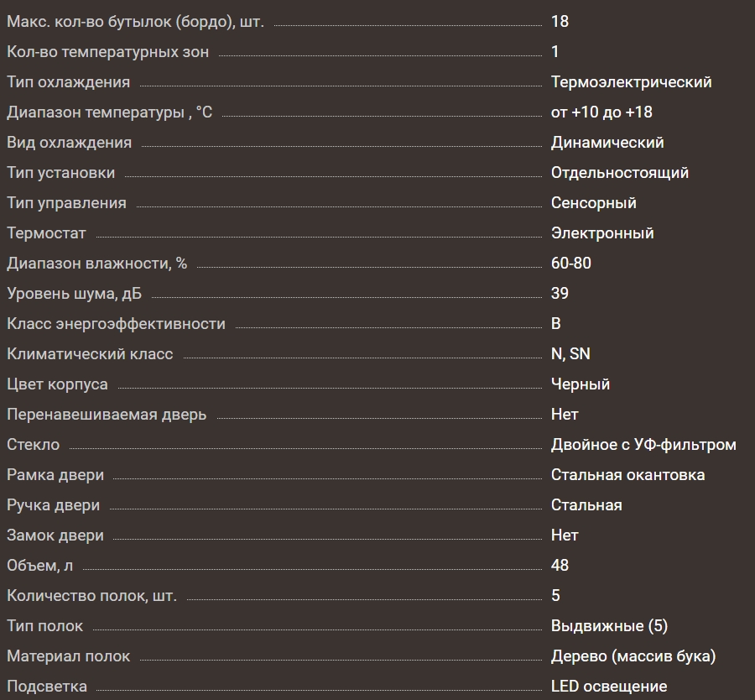Click the 'Термостат' specification label
This screenshot has height=700, width=755.
(x=46, y=233)
